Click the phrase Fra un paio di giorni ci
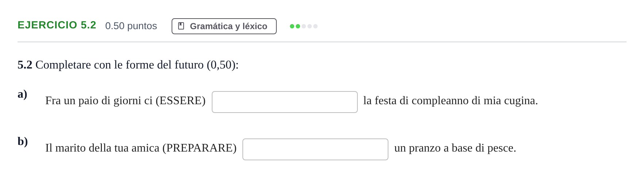This screenshot has width=644, height=188. click(99, 101)
